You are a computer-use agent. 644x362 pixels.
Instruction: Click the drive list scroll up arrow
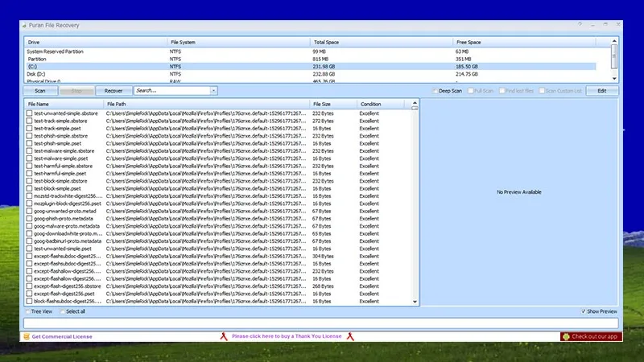[x=614, y=41]
